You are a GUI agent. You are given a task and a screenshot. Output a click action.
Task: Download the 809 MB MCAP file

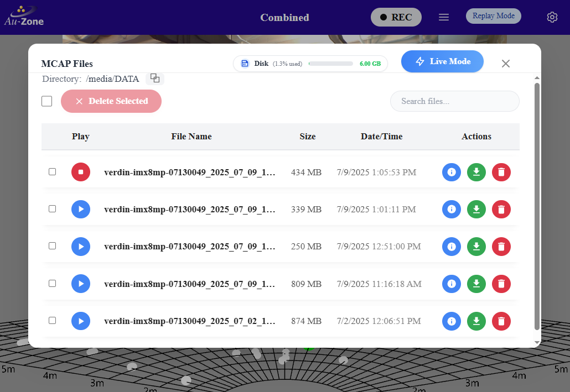476,284
